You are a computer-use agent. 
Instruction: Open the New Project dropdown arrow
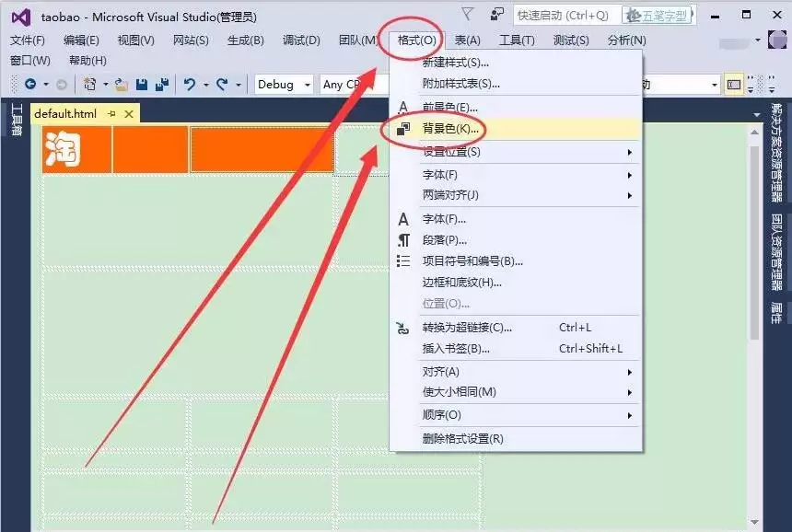click(x=106, y=85)
